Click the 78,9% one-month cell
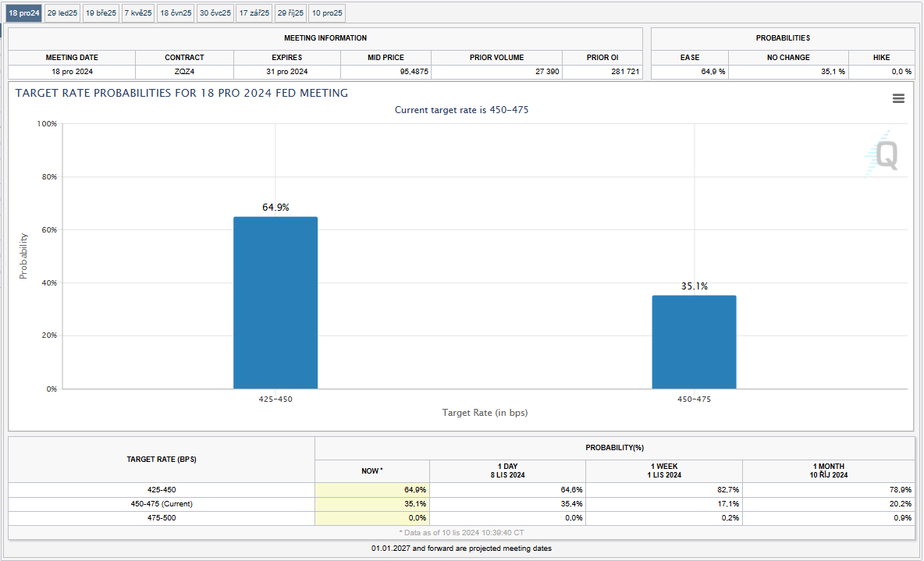Viewport: 924px width, 561px height. click(829, 490)
